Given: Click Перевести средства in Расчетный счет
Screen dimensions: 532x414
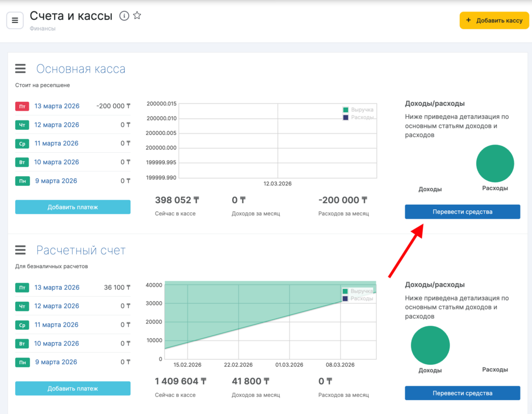Looking at the screenshot, I should coord(462,393).
